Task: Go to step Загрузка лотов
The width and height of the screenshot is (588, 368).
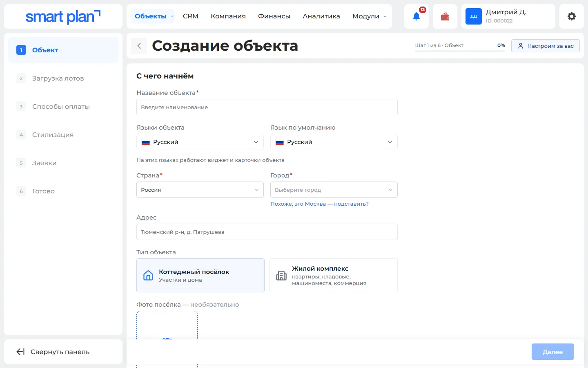Action: tap(63, 78)
